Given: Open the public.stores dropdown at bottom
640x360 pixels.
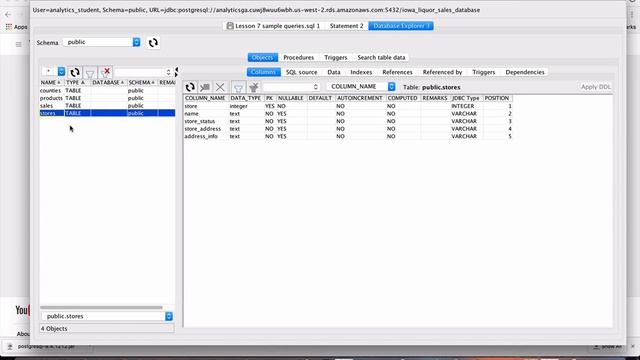Looking at the screenshot, I should (107, 316).
